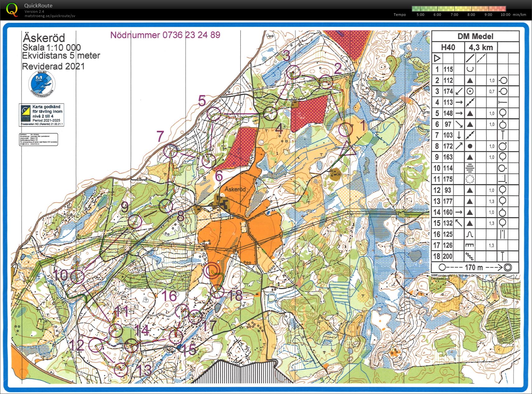
Task: Click control circle 5 on the map
Action: 214,114
